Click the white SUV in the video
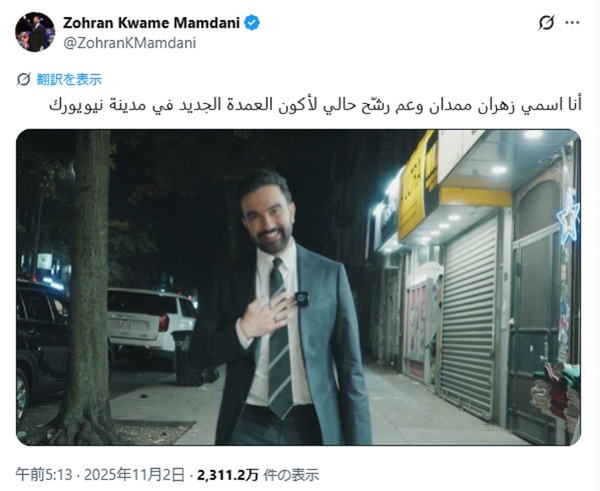The height and width of the screenshot is (491, 600). click(x=151, y=321)
